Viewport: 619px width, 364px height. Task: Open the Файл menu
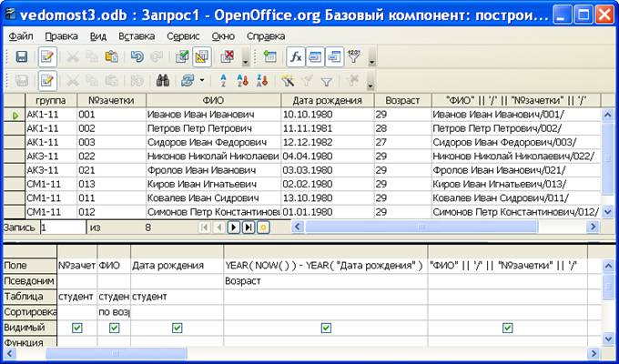(20, 35)
